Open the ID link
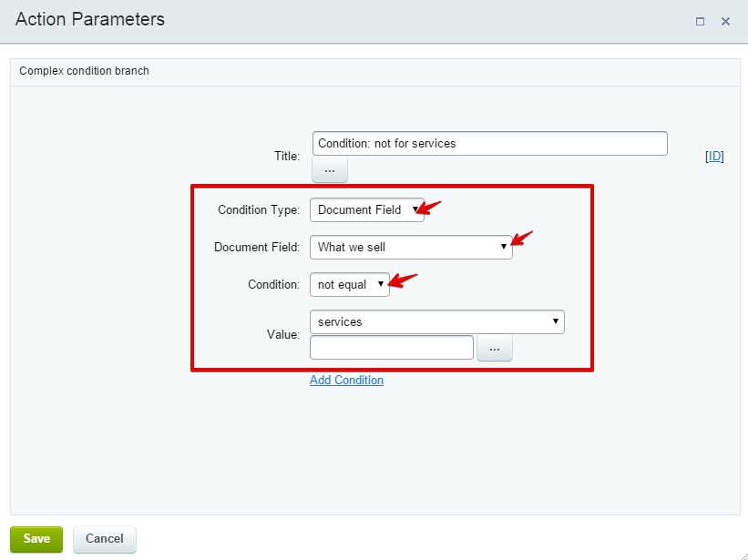 point(714,157)
